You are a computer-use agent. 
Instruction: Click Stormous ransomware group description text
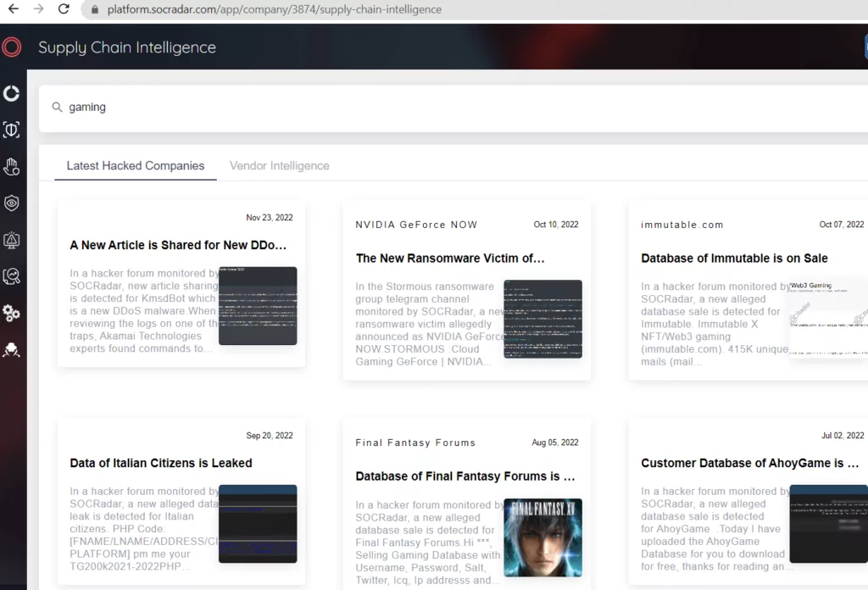430,324
